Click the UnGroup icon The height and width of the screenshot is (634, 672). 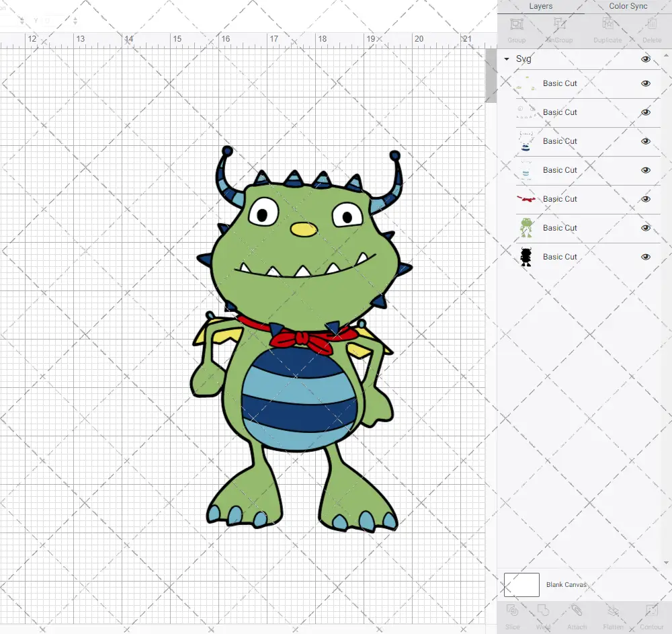tap(559, 24)
